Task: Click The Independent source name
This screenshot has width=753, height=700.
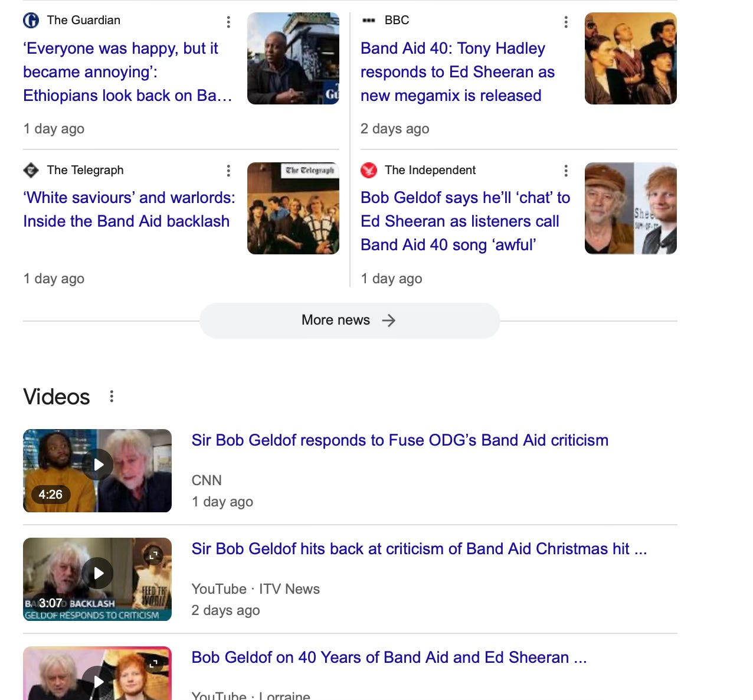Action: (430, 170)
